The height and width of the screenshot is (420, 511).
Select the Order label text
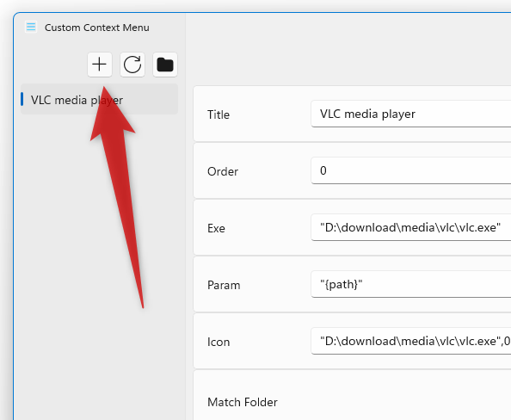tap(223, 171)
